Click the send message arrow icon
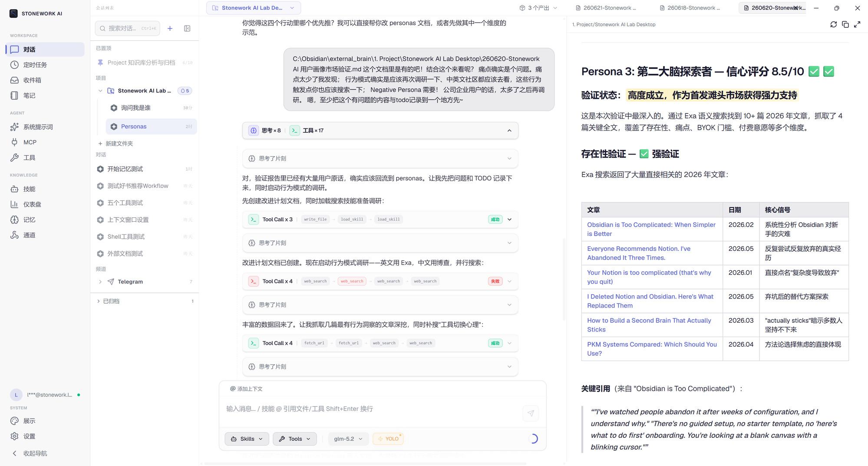Viewport: 868px width, 466px height. click(531, 413)
